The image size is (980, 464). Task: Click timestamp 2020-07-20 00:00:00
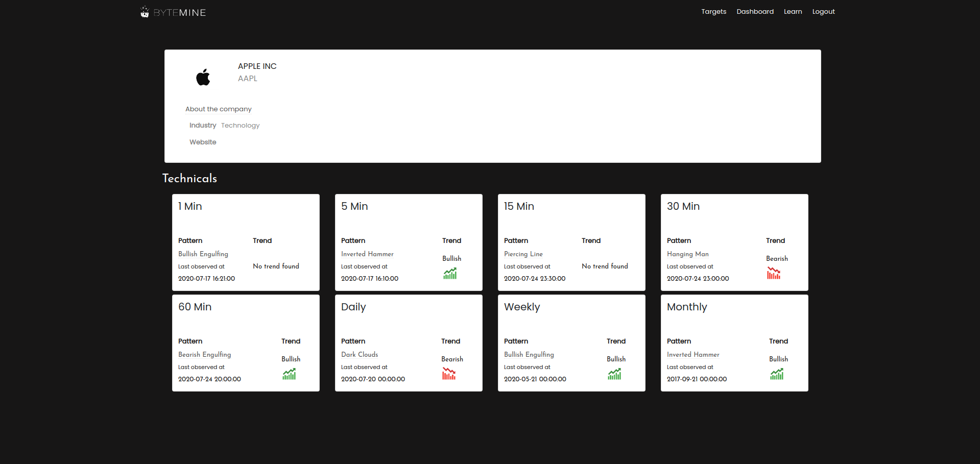tap(373, 379)
